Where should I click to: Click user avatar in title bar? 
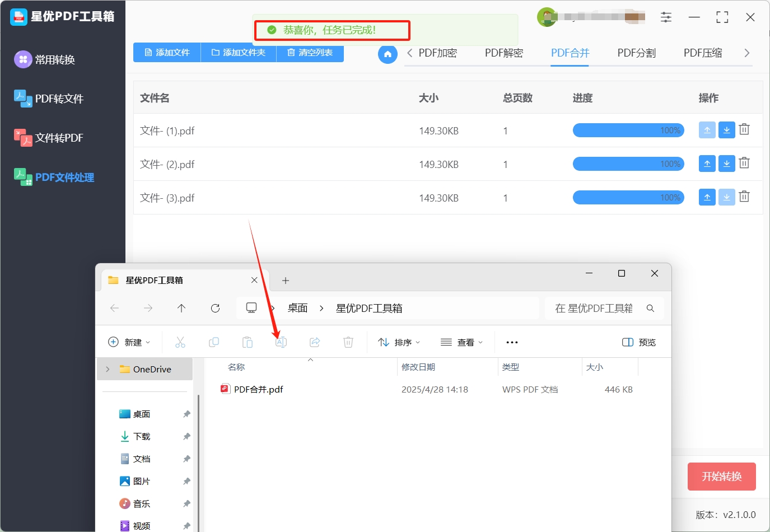pos(547,17)
